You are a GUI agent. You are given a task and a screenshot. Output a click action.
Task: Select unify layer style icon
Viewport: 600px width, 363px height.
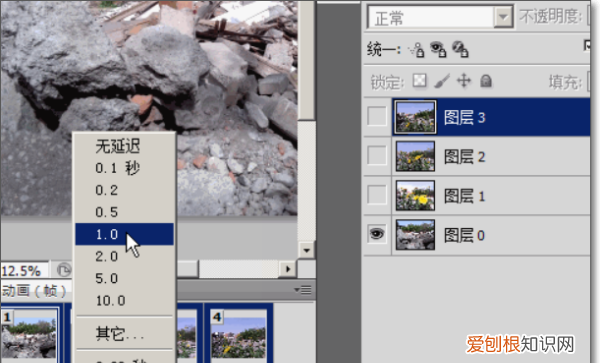click(x=460, y=49)
